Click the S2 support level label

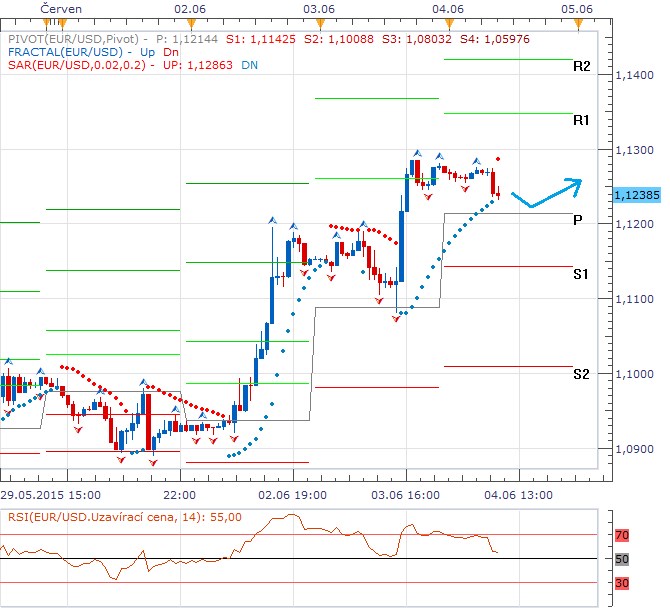581,374
